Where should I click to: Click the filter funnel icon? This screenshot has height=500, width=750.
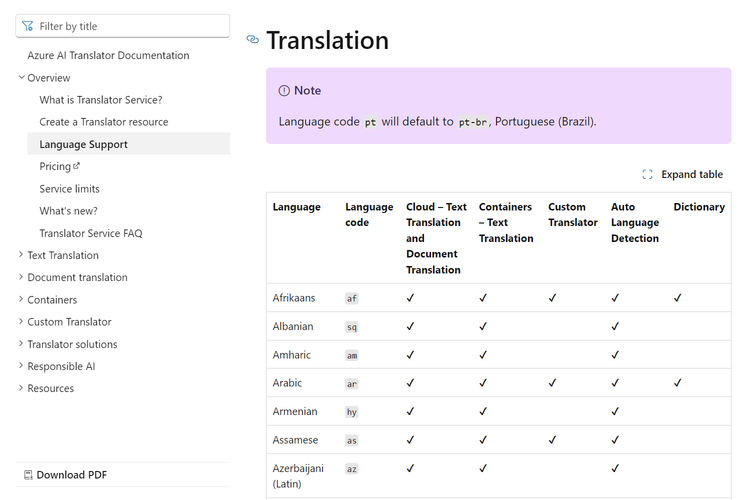pos(28,26)
